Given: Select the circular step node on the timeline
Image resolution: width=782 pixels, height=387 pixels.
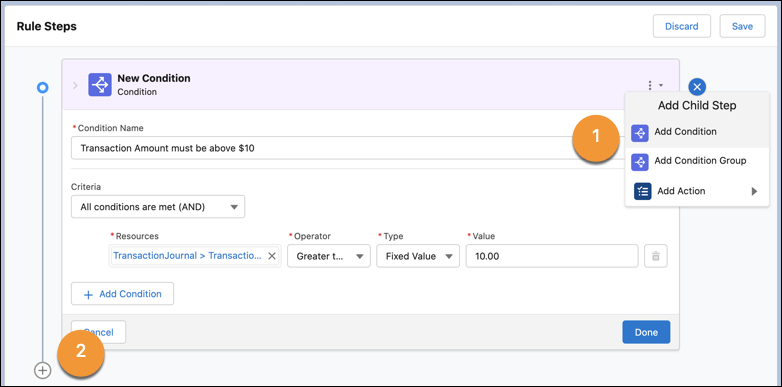Looking at the screenshot, I should [x=43, y=88].
